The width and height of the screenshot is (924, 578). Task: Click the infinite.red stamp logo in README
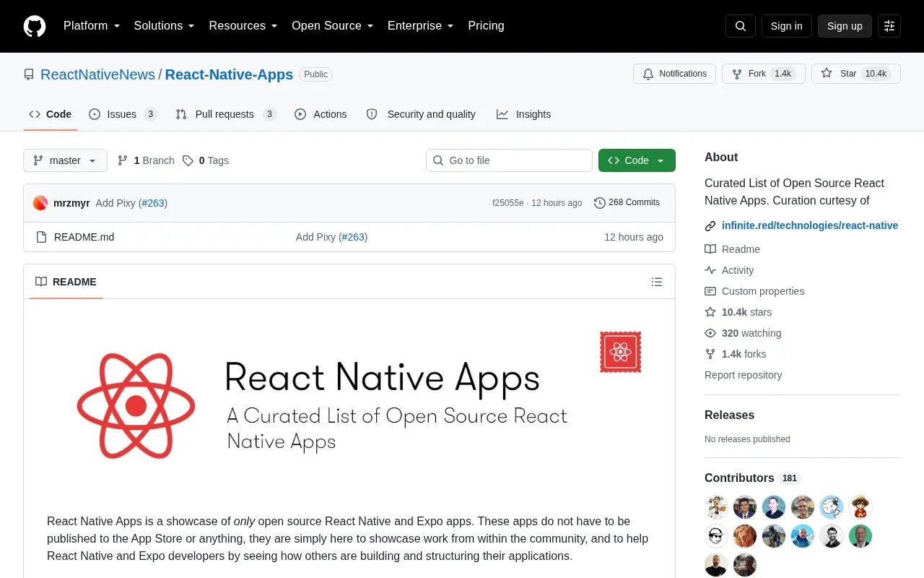point(620,352)
